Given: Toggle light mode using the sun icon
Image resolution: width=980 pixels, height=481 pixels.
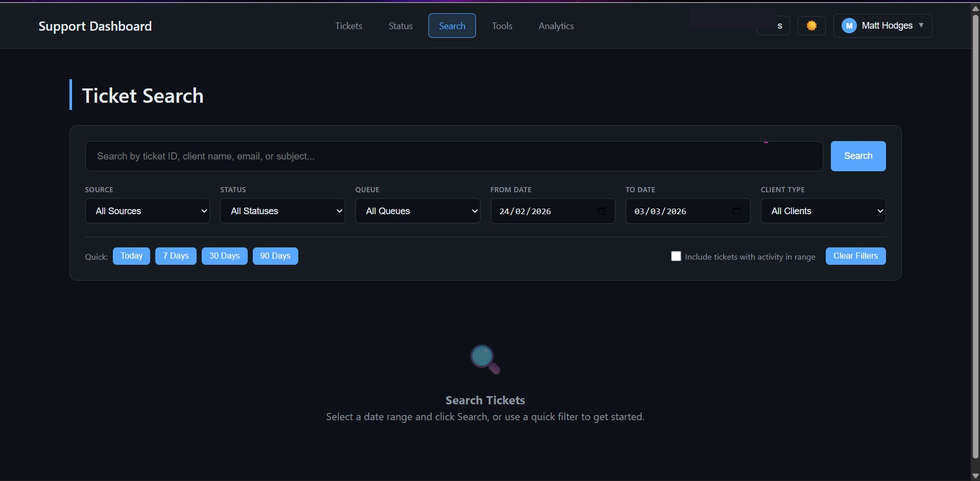Looking at the screenshot, I should pyautogui.click(x=811, y=26).
